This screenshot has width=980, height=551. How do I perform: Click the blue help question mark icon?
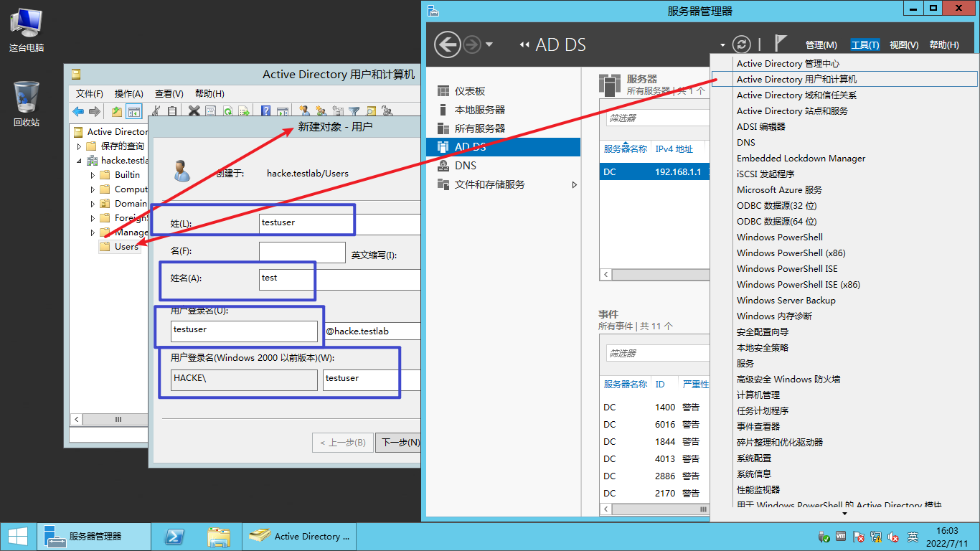[x=265, y=111]
